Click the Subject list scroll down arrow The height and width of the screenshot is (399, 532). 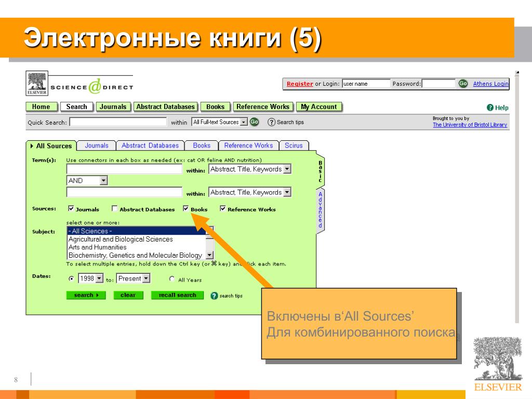pyautogui.click(x=210, y=255)
